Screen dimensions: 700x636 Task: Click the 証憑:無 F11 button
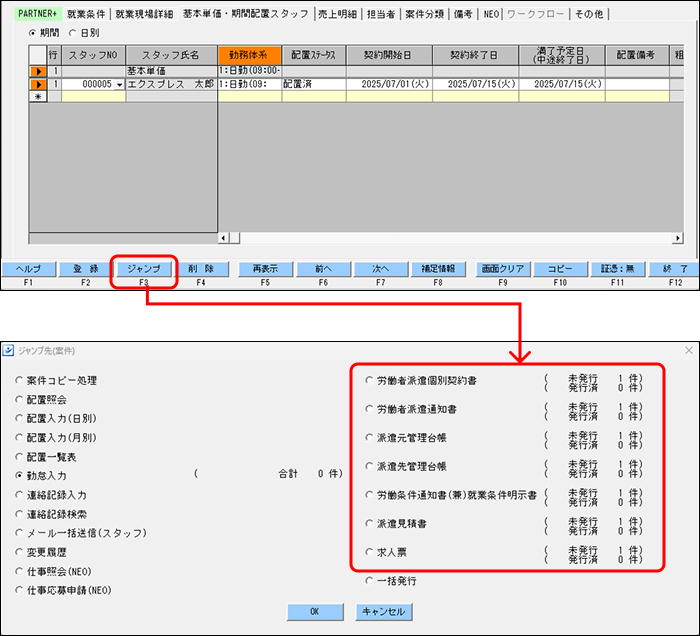click(x=618, y=269)
